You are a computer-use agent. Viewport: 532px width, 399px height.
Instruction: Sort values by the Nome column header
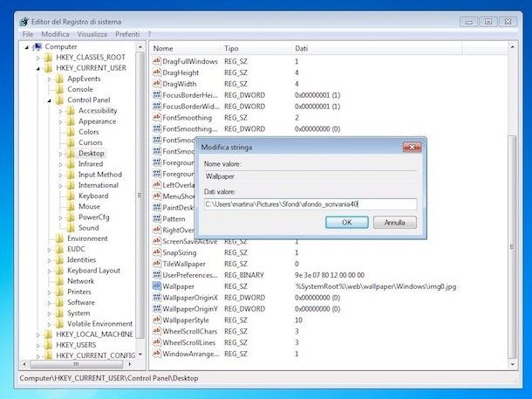(185, 48)
